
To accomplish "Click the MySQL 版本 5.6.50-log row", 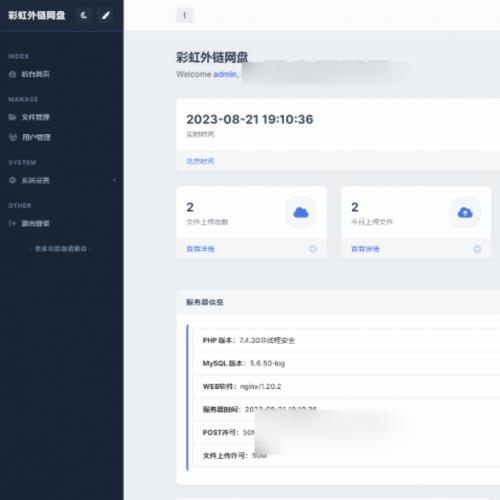I will coord(346,363).
